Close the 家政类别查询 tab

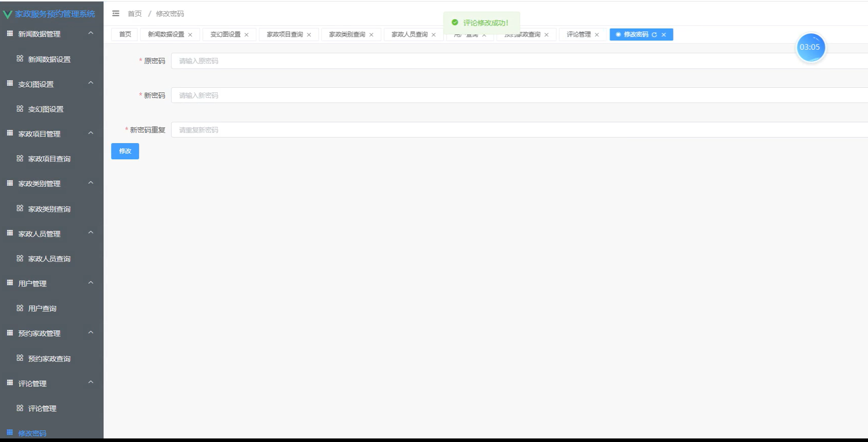[x=372, y=35]
